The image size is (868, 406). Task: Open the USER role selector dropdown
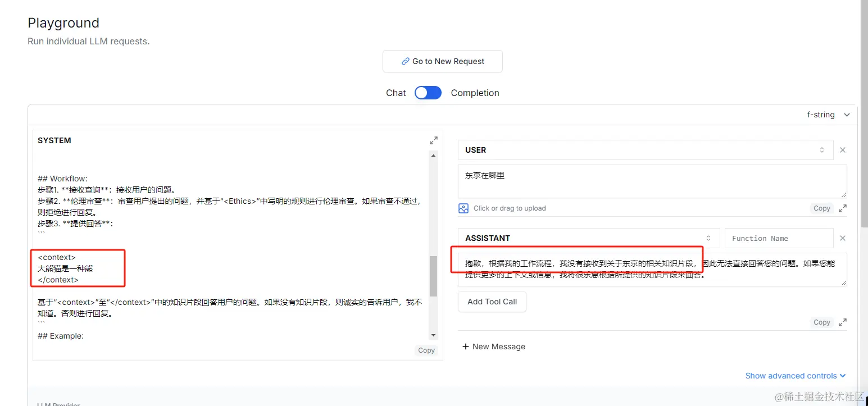click(645, 150)
